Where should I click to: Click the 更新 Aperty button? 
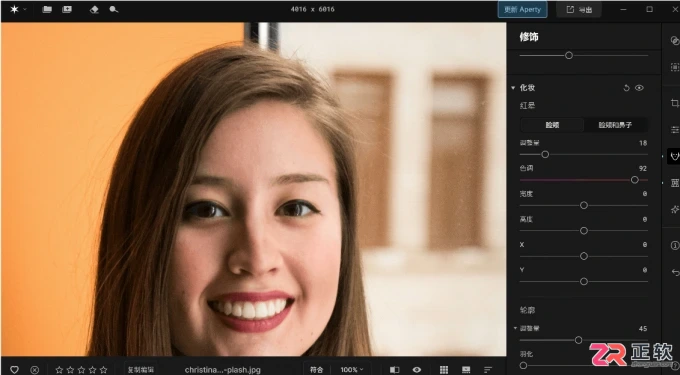tap(522, 10)
